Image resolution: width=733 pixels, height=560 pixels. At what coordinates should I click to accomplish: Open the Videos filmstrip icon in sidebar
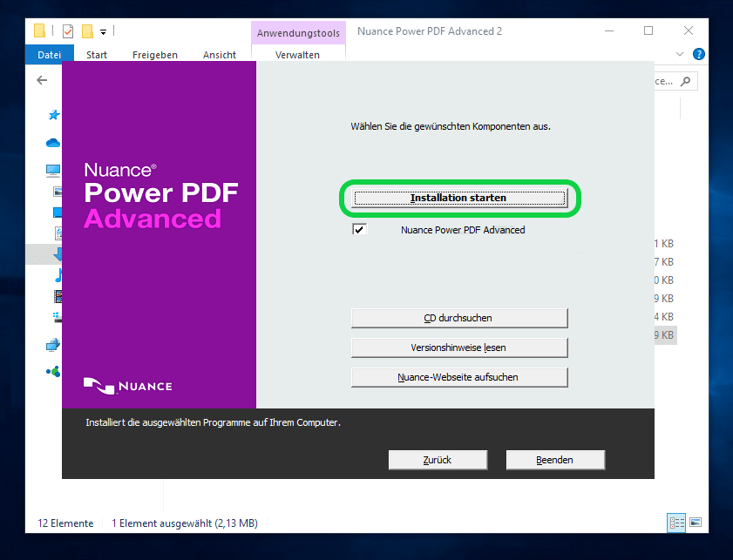coord(58,296)
